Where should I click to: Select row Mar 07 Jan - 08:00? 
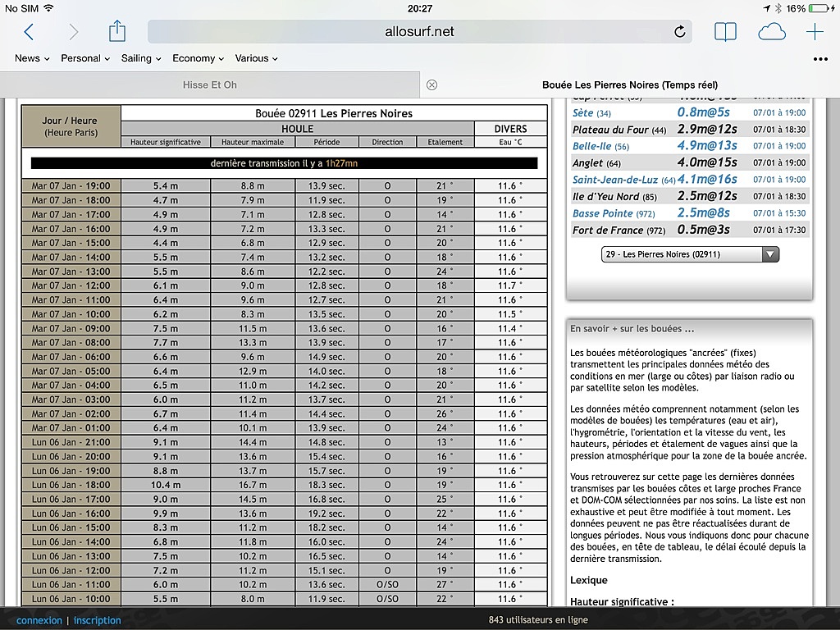(284, 342)
